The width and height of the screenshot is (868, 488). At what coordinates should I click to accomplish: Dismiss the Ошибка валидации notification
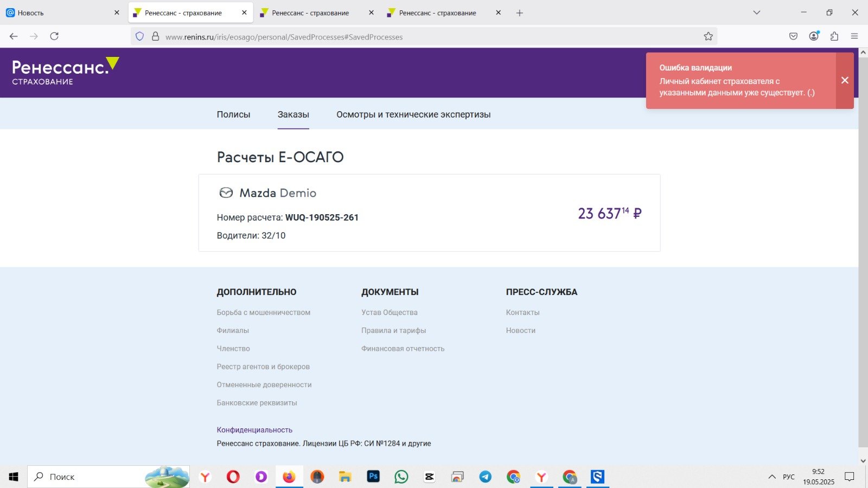click(845, 80)
